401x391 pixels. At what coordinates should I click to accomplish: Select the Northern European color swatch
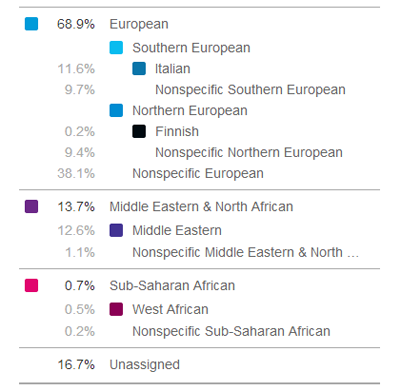[x=116, y=111]
